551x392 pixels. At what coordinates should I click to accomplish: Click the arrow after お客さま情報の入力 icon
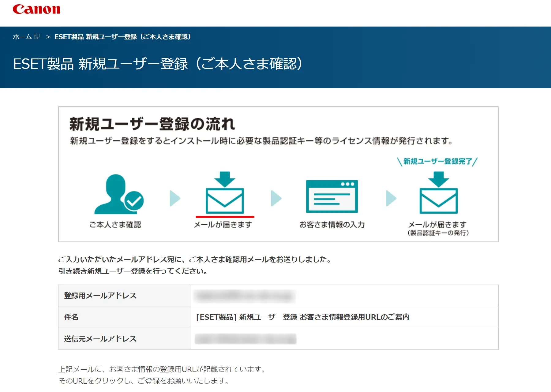pyautogui.click(x=391, y=198)
